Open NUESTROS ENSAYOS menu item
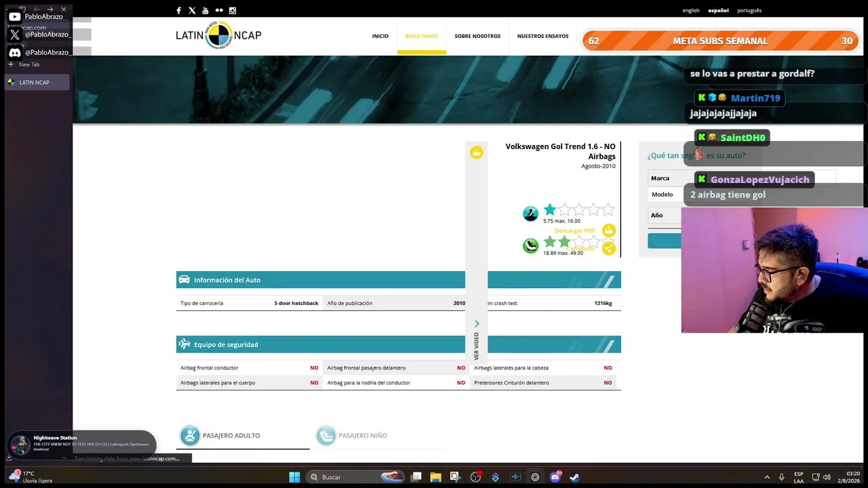Screen dimensions: 868x488 click(543, 36)
